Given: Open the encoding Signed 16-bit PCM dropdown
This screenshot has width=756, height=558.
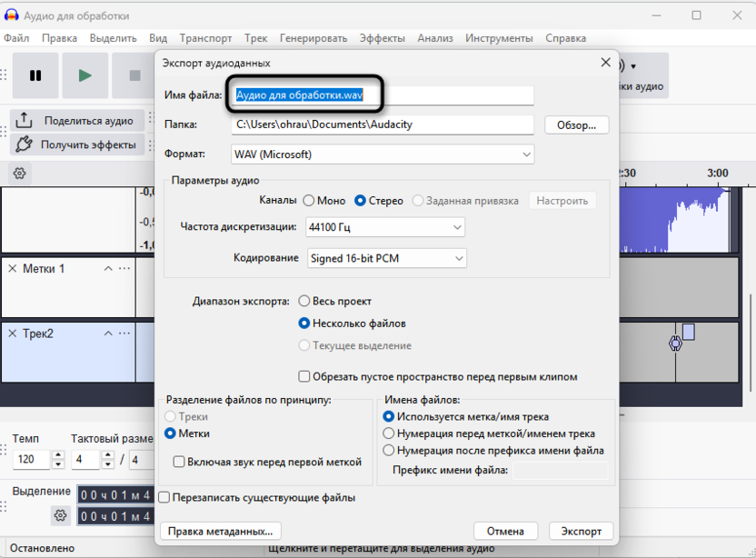Looking at the screenshot, I should coord(387,258).
